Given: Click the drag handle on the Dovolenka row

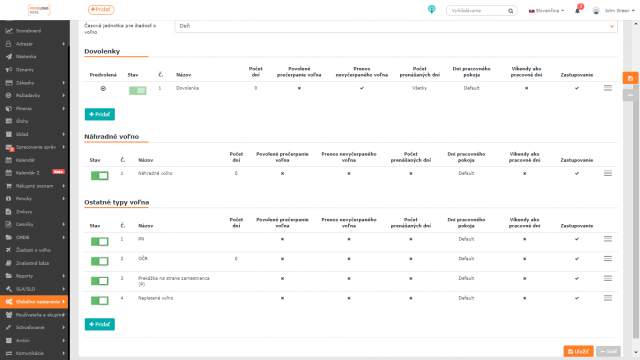Looking at the screenshot, I should pos(608,88).
